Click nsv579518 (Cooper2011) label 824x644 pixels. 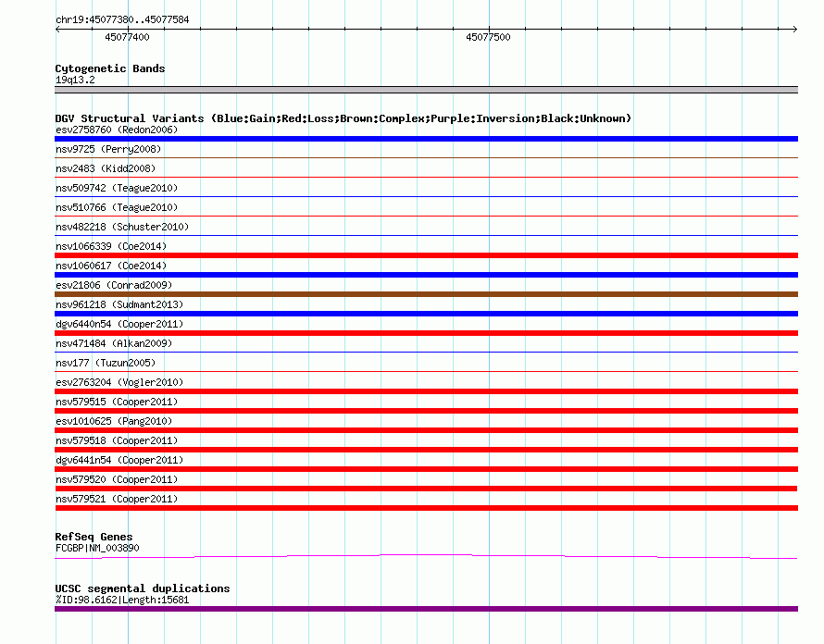click(x=117, y=440)
